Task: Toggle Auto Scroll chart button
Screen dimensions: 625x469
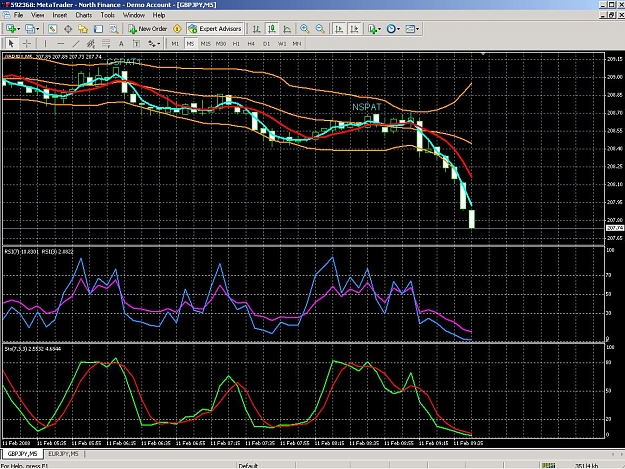Action: tap(339, 29)
